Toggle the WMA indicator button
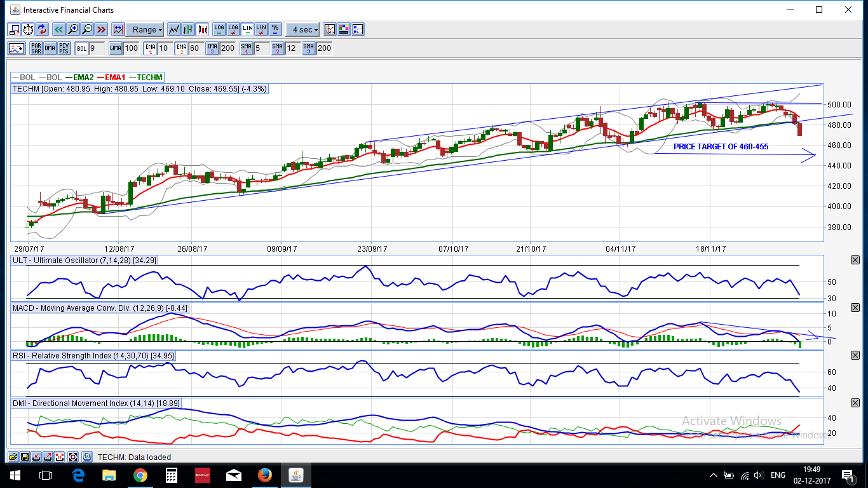The width and height of the screenshot is (868, 488). click(116, 48)
